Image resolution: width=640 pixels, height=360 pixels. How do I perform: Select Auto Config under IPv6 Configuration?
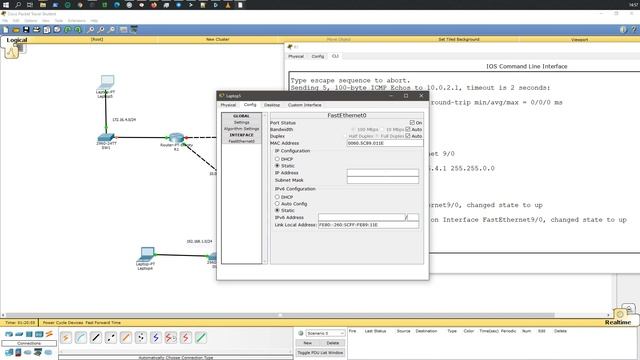tap(277, 203)
